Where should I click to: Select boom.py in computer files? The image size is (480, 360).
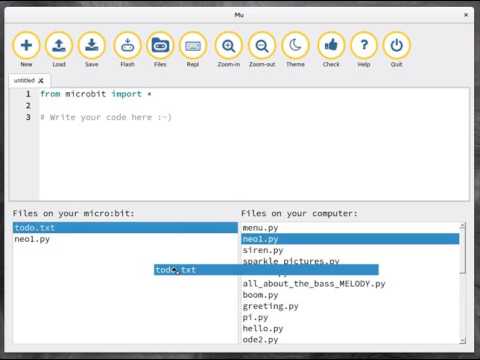[x=350, y=295]
